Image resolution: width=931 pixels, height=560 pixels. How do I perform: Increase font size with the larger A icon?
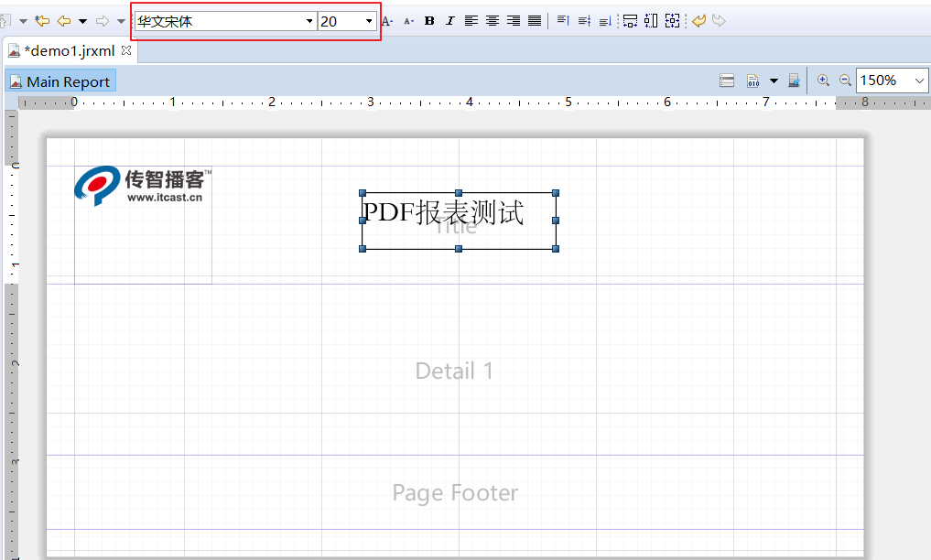387,21
